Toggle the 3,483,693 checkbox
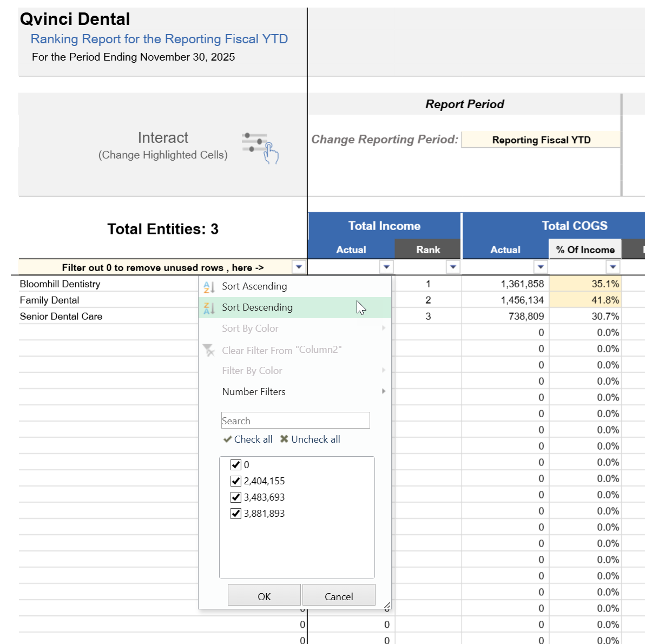Screen dimensions: 645x644 pos(235,497)
